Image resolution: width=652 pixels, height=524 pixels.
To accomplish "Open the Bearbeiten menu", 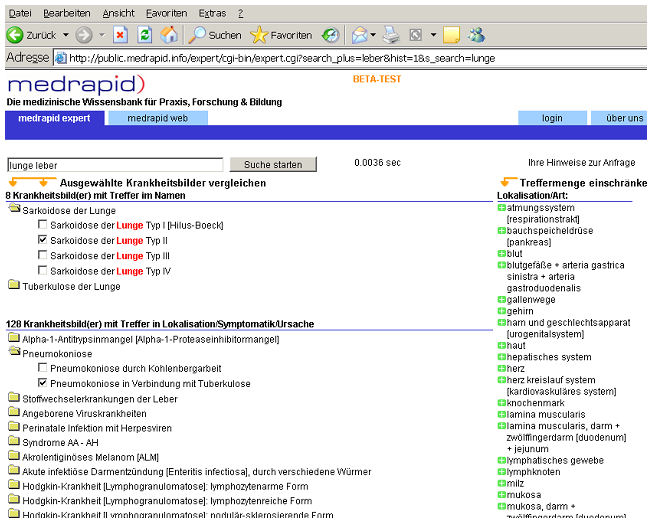I will coord(67,13).
